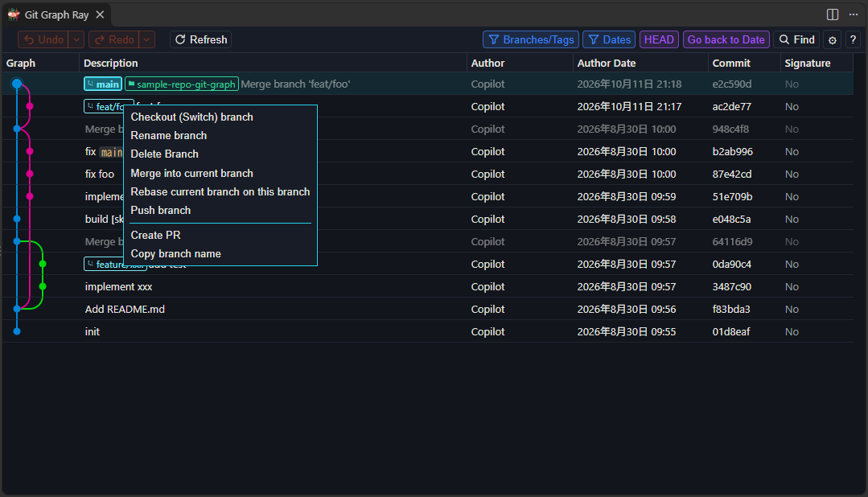
Task: Click commit hash 0da90c4
Action: 732,264
